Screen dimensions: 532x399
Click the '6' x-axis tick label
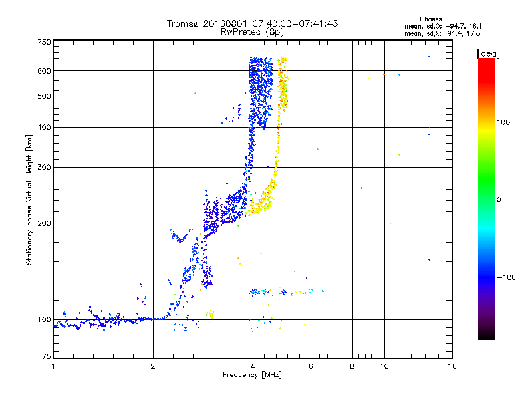tap(311, 366)
